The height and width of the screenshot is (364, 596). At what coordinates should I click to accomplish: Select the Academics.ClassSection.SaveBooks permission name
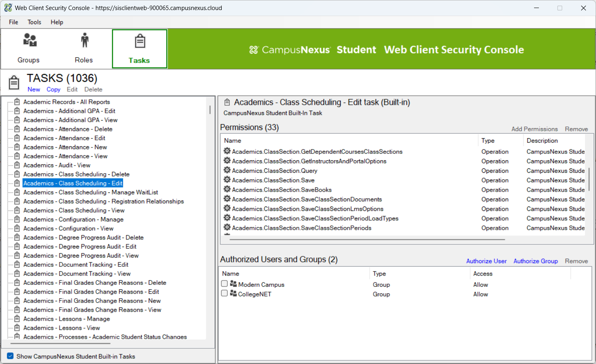282,190
